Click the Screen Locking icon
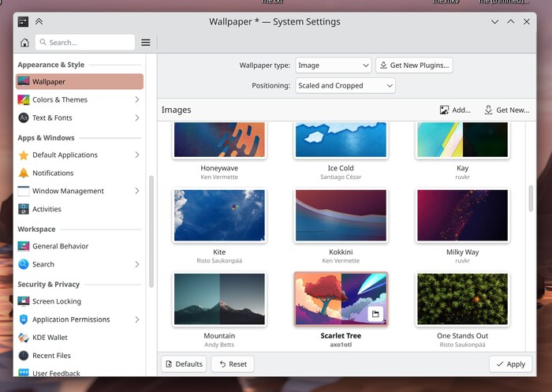The image size is (552, 392). pos(24,301)
